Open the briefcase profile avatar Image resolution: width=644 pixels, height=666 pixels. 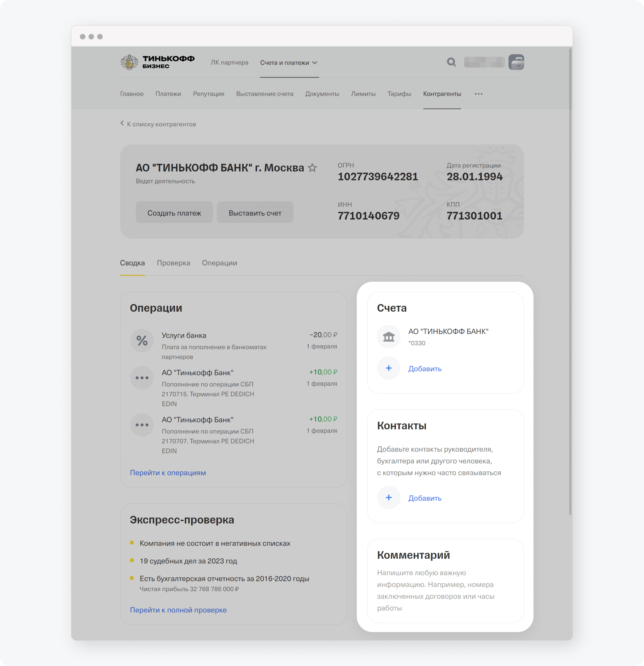coord(516,62)
